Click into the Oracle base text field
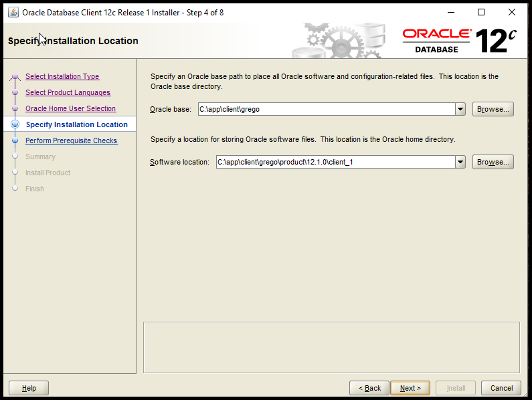 327,109
